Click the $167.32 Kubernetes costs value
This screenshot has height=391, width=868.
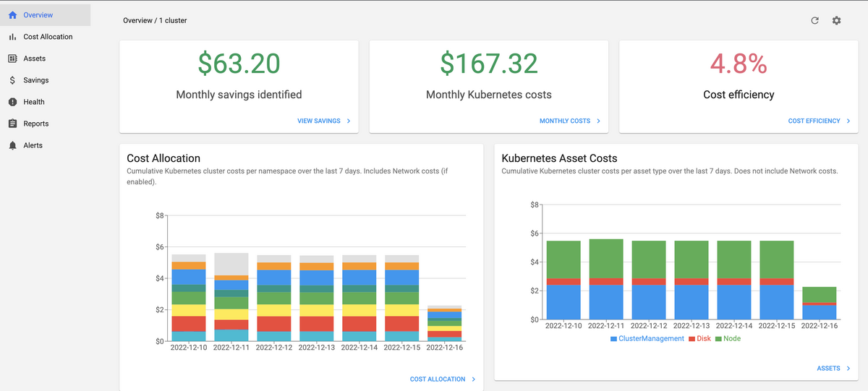coord(489,64)
